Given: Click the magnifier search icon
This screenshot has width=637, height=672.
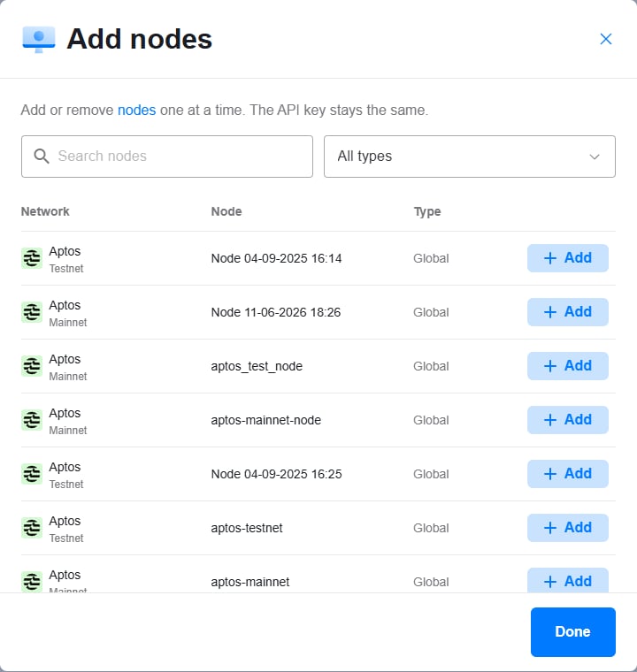Looking at the screenshot, I should point(42,156).
